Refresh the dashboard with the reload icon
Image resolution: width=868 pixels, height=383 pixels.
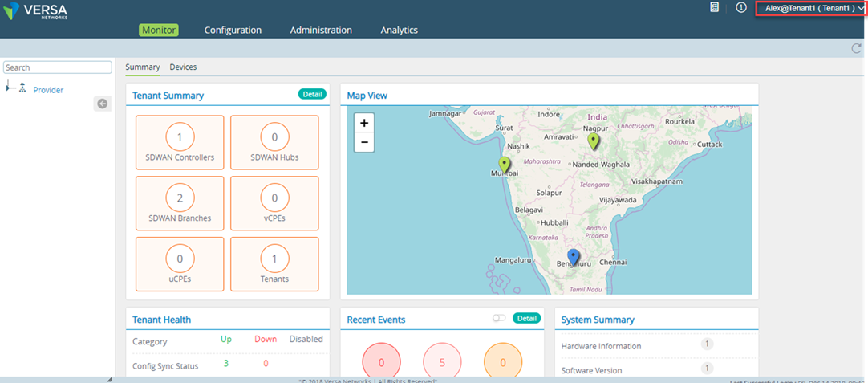click(857, 48)
